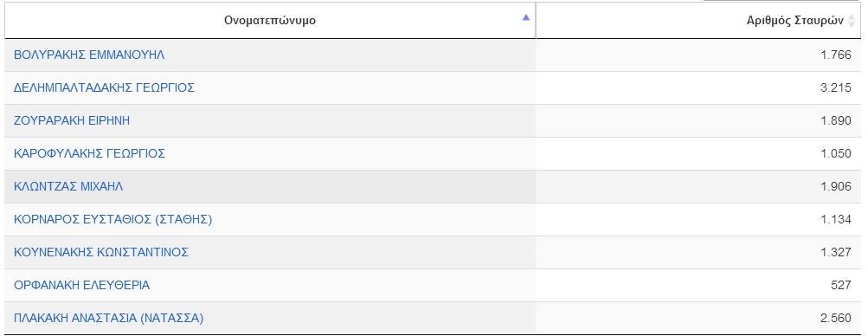Click the ΟΡΦΑΝΑΚΗ ΕΛΕΥΘΕΡΙΑ name link
The height and width of the screenshot is (336, 868).
coord(82,285)
